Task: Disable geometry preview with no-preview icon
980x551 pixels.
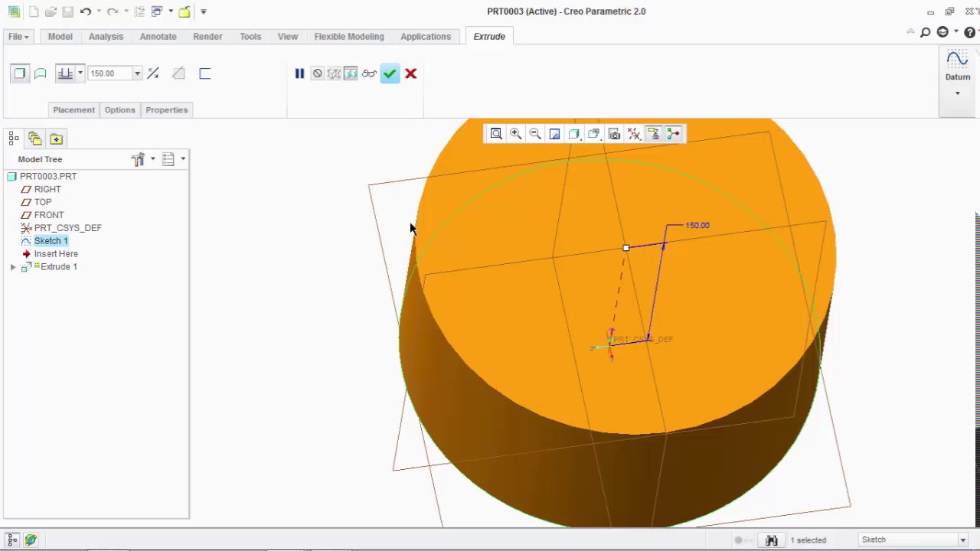Action: pos(317,73)
